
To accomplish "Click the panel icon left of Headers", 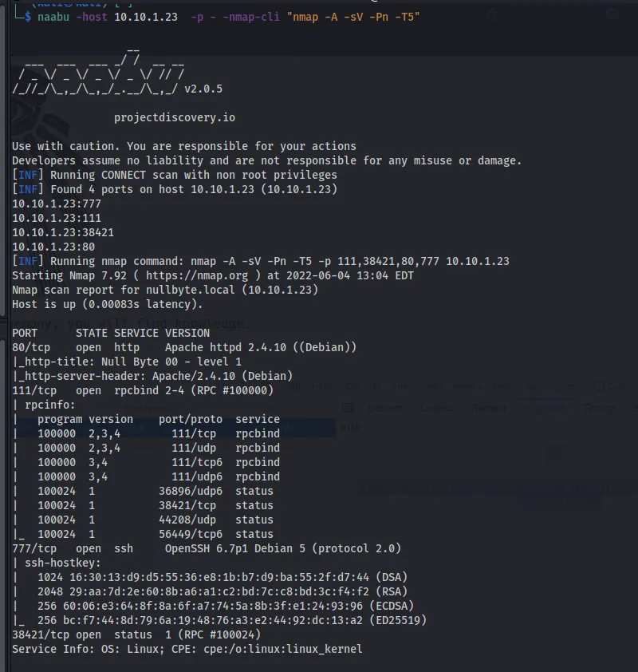I will click(x=348, y=407).
